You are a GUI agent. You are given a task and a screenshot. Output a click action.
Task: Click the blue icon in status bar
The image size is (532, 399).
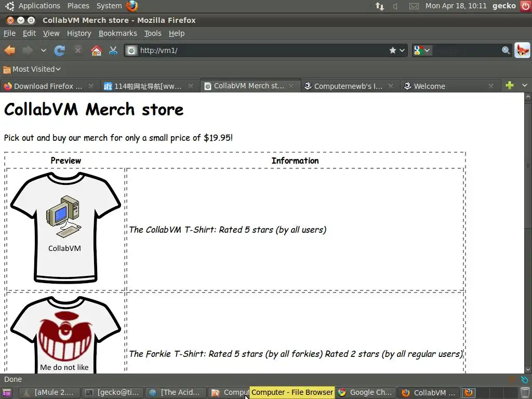click(x=525, y=379)
